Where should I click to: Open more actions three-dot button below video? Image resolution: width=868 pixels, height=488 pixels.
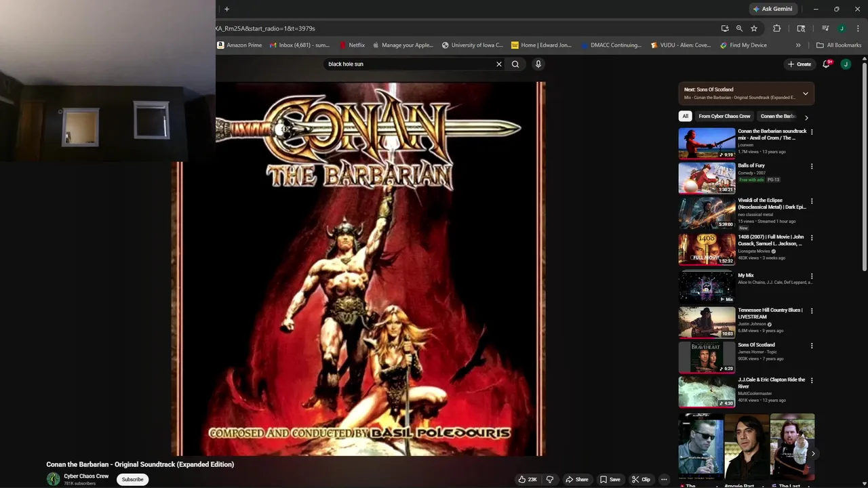[x=664, y=479]
